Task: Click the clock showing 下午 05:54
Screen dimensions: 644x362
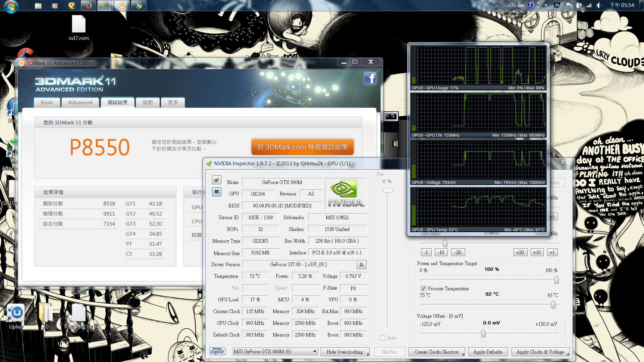Action: (622, 5)
